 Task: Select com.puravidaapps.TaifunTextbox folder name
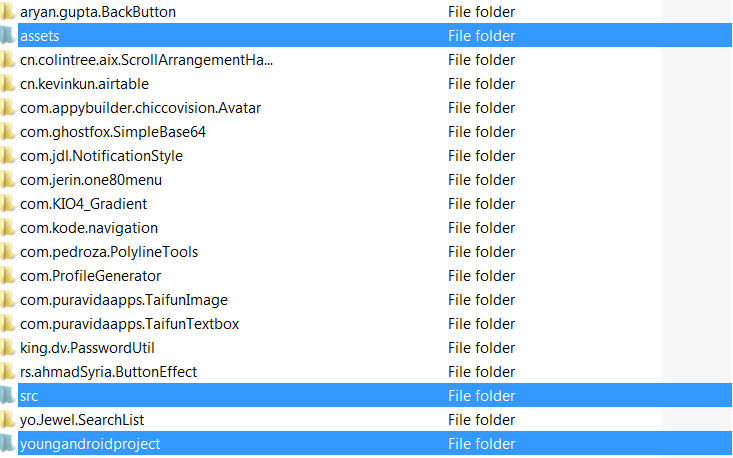click(x=129, y=324)
